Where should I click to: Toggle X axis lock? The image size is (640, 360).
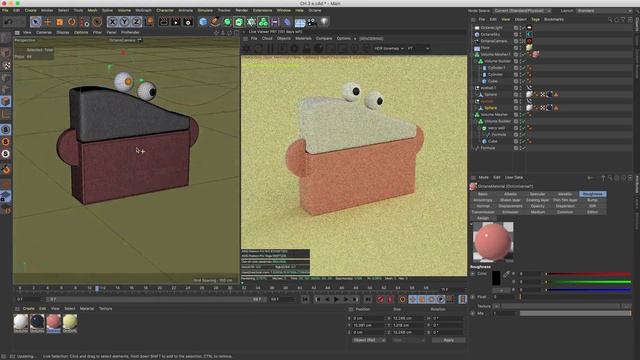[x=112, y=22]
